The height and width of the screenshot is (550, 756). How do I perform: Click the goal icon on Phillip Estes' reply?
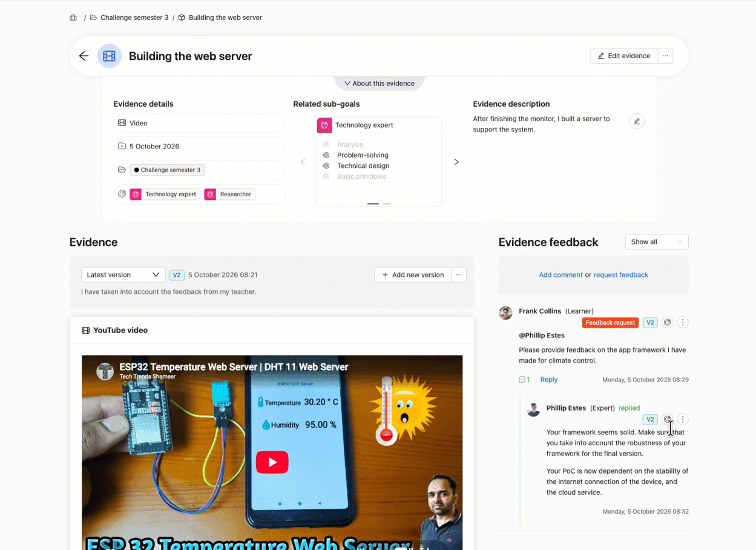[x=667, y=419]
